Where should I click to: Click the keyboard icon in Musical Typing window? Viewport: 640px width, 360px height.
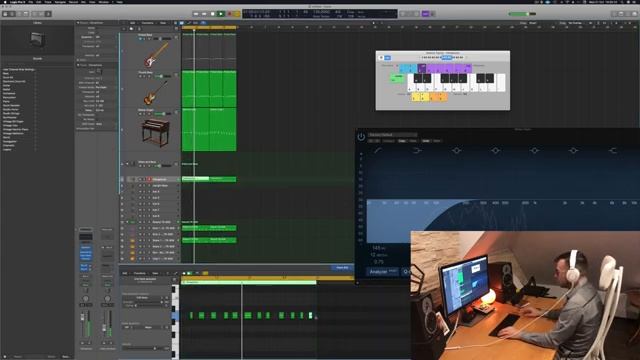381,58
